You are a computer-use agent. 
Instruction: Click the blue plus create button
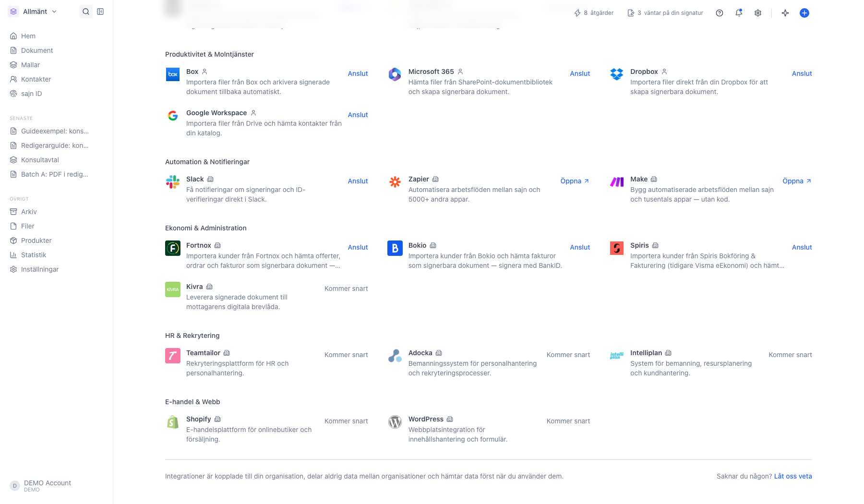pyautogui.click(x=804, y=13)
